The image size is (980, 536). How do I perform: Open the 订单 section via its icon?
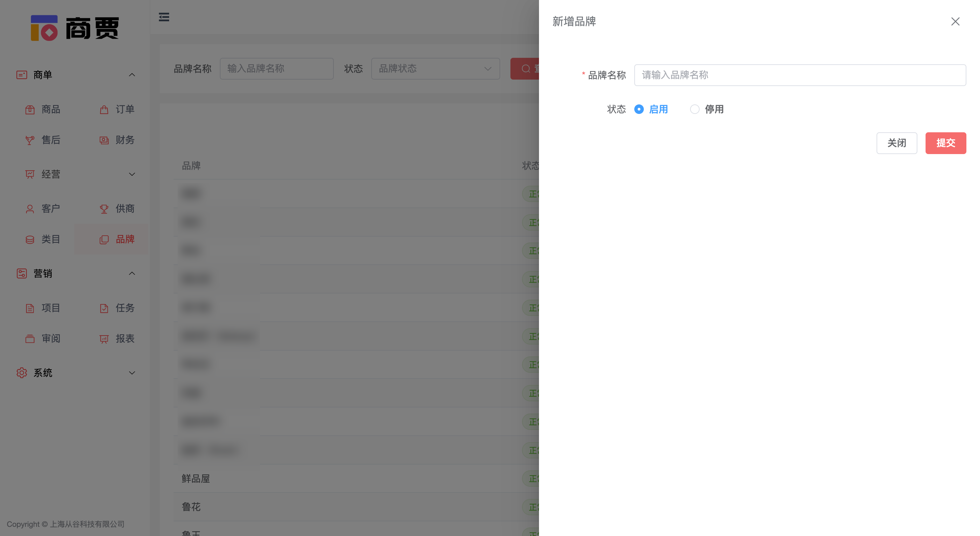coord(104,110)
